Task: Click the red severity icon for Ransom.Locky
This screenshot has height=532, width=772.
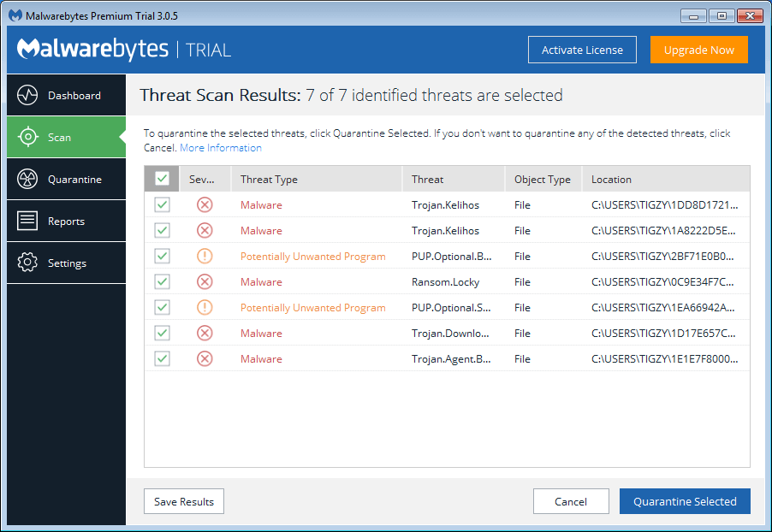Action: pos(205,281)
